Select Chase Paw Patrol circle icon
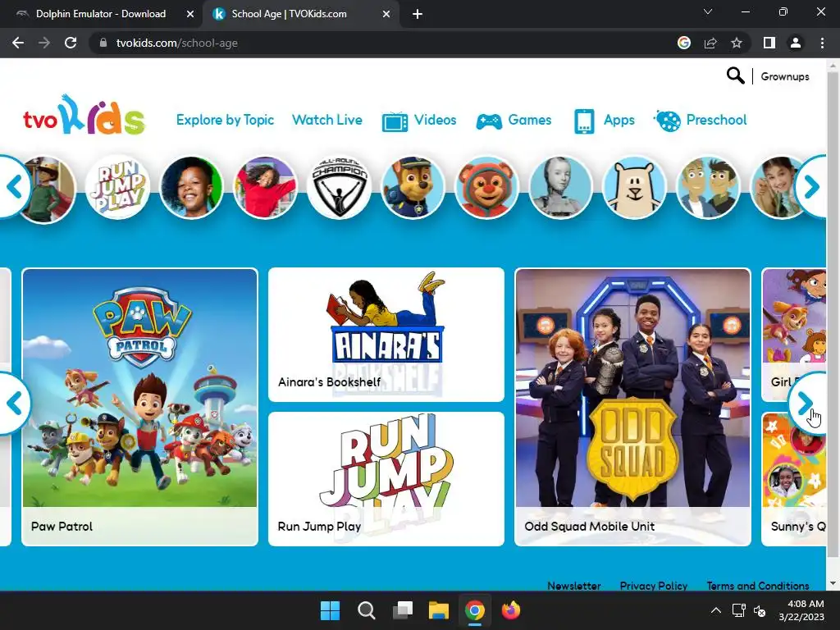This screenshot has width=840, height=630. 413,188
